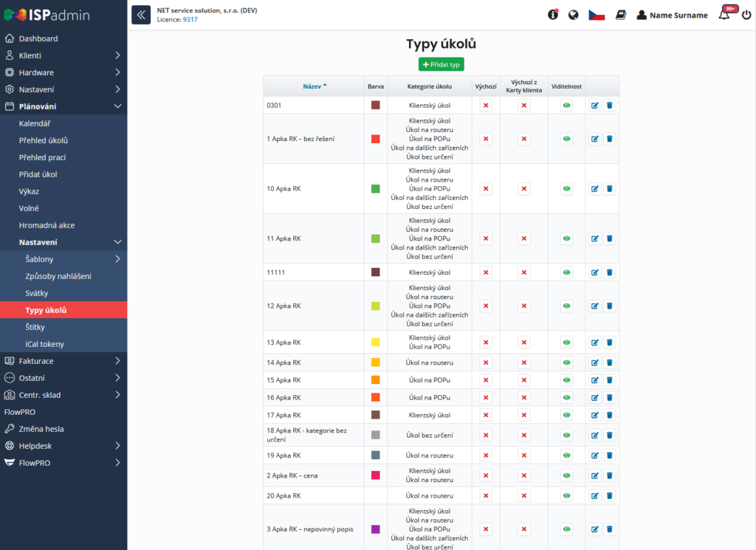Switch language via the Czech flag icon
Image resolution: width=756 pixels, height=550 pixels.
(x=597, y=15)
